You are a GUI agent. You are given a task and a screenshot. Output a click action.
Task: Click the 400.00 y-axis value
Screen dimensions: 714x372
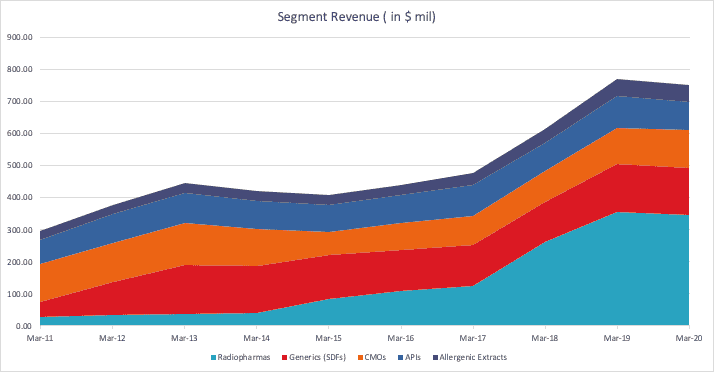pos(20,198)
